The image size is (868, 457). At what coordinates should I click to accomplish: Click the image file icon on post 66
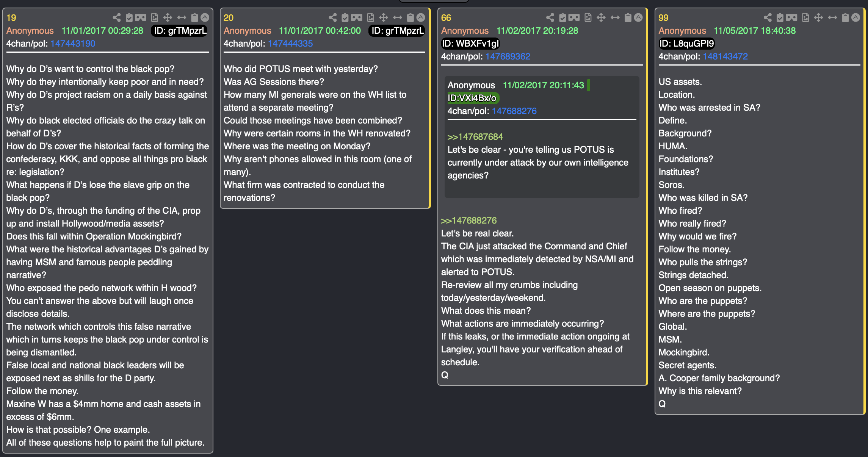click(588, 17)
